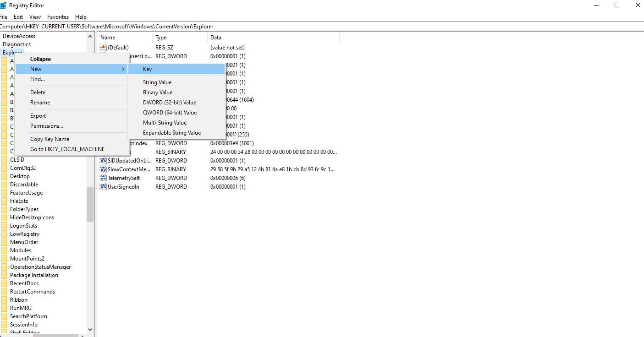Open the Favorites menu
Viewport: 644px width, 337px height.
(x=58, y=16)
